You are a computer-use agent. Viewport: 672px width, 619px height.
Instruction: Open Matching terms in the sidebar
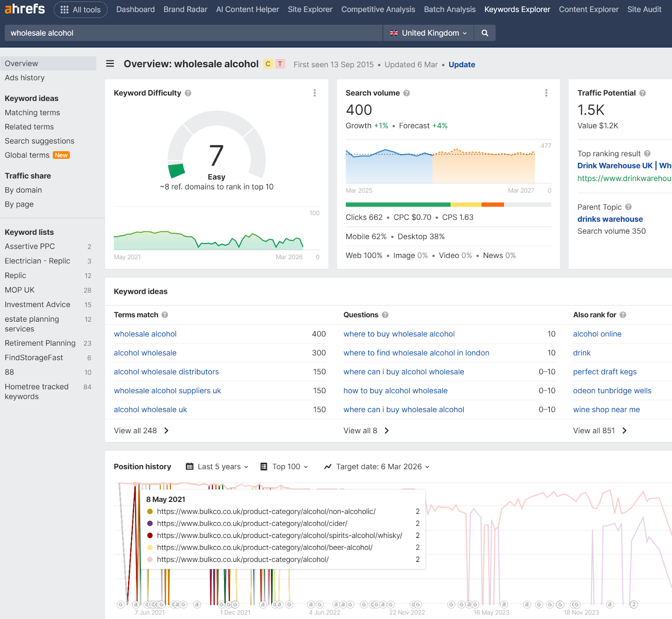32,113
